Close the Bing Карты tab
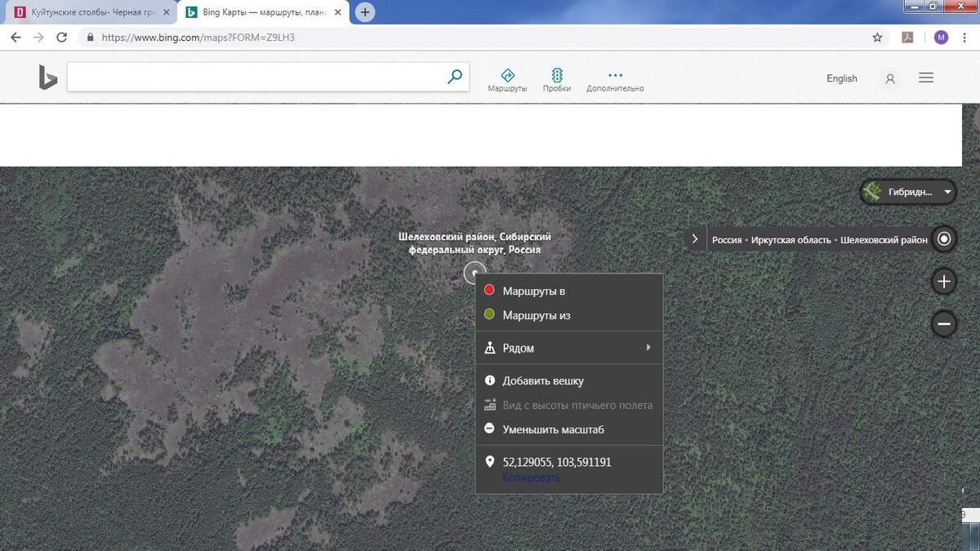 (x=337, y=12)
